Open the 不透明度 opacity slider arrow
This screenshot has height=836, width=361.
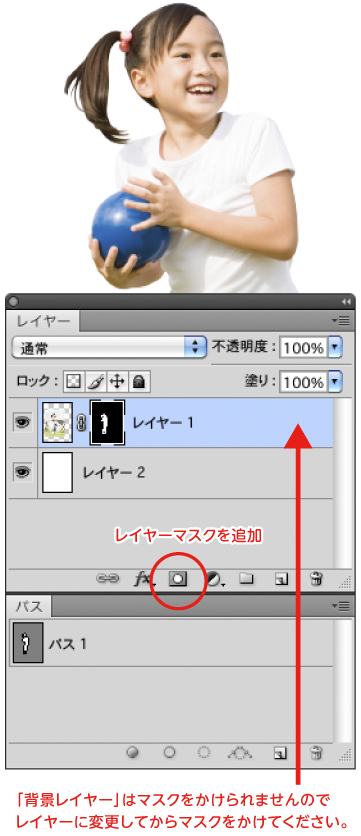tap(334, 348)
